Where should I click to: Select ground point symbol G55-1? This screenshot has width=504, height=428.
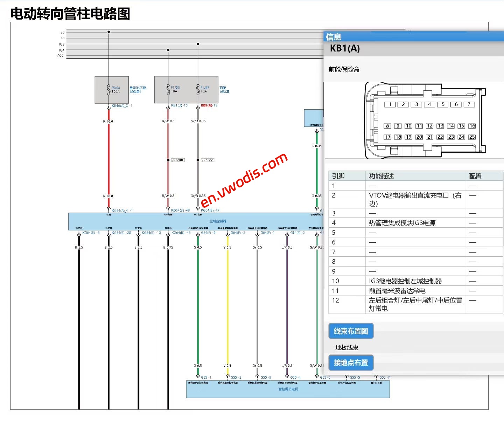pos(198,377)
